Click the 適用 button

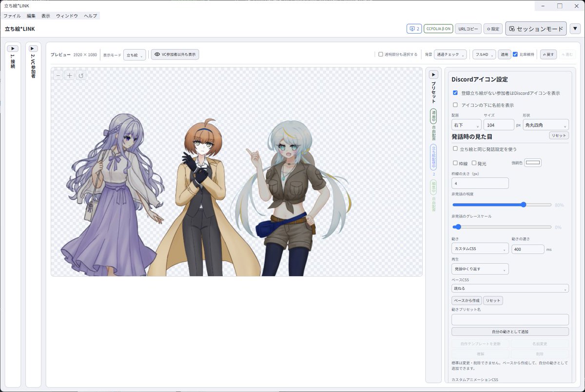pyautogui.click(x=505, y=55)
